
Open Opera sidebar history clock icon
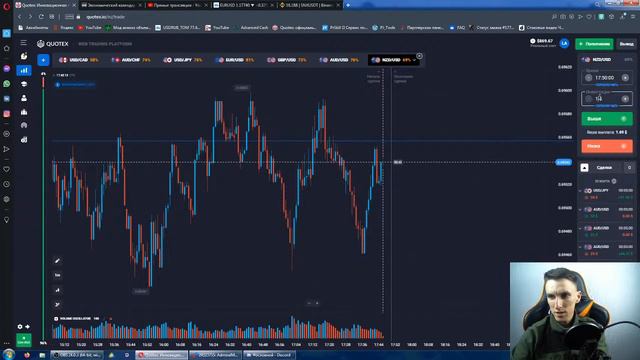click(7, 184)
